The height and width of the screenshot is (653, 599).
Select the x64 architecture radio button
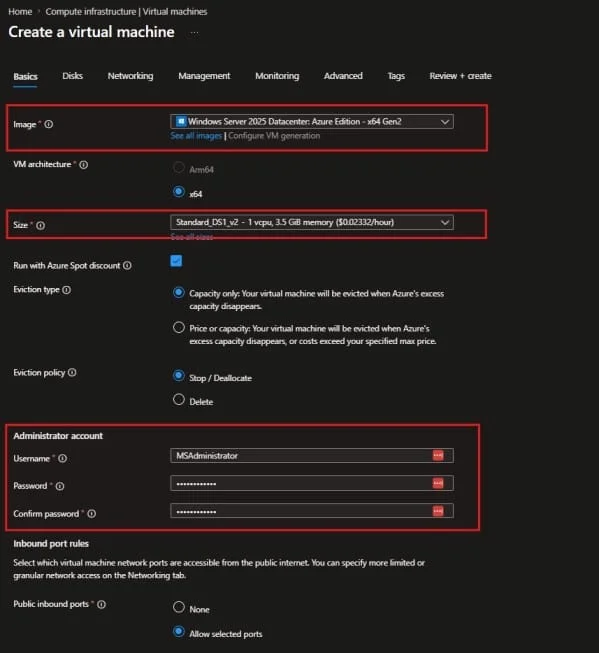click(179, 192)
